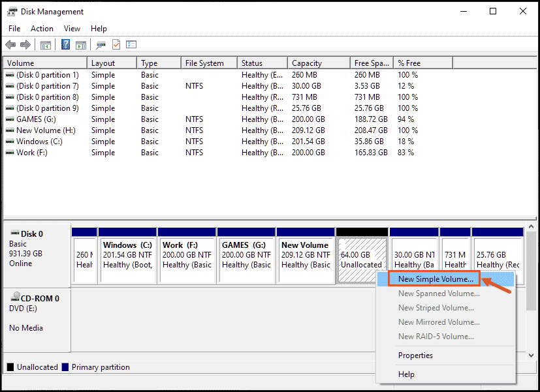
Task: Click the Help icon in the toolbar
Action: coord(65,44)
